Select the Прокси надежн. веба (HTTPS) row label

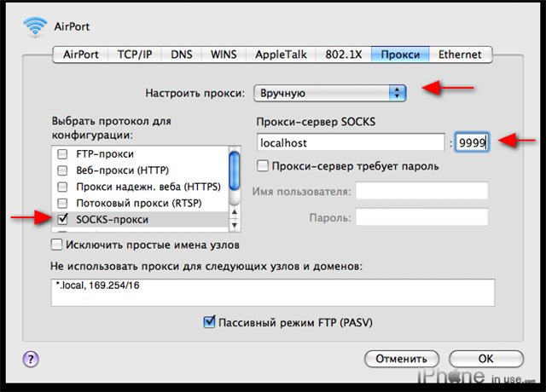click(148, 187)
